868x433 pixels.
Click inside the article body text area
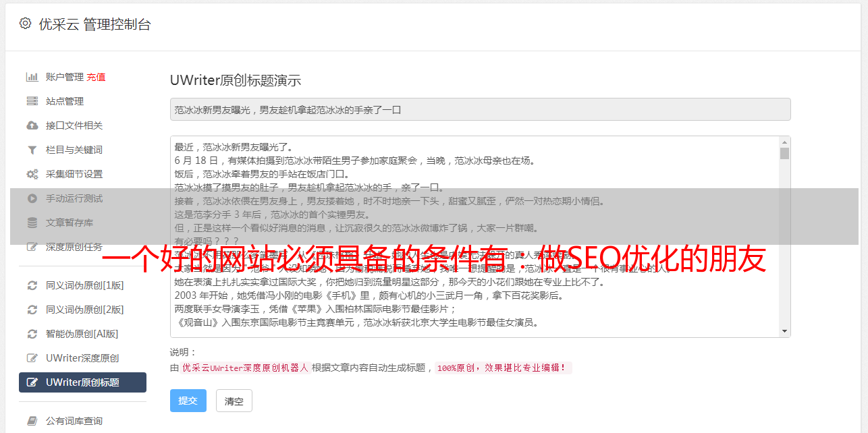(474, 237)
